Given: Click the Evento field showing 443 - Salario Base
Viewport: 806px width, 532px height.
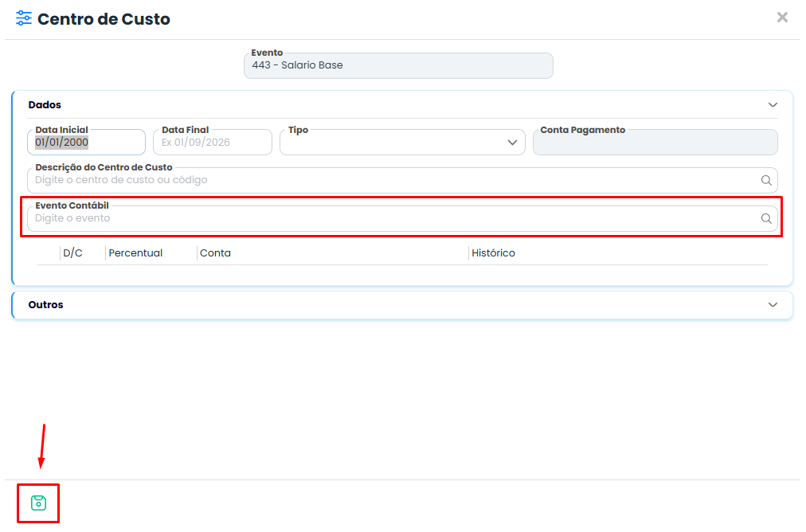Looking at the screenshot, I should 398,66.
